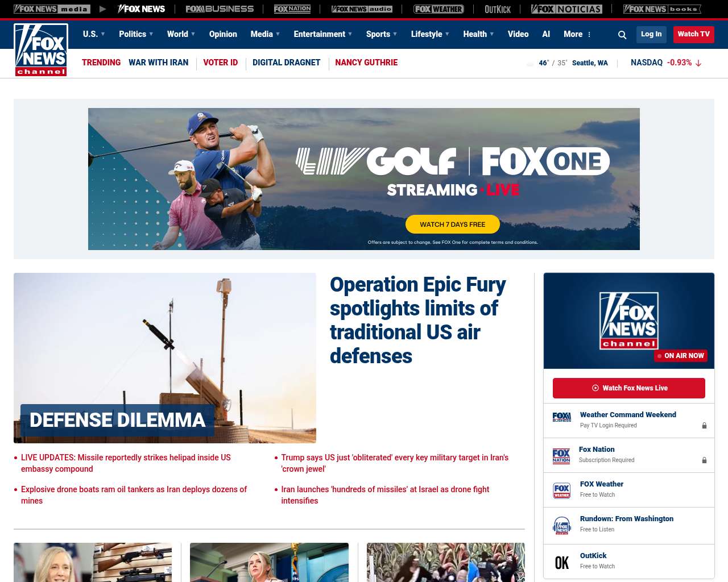This screenshot has width=728, height=582.
Task: Open the Fox News Books logo
Action: click(x=662, y=9)
